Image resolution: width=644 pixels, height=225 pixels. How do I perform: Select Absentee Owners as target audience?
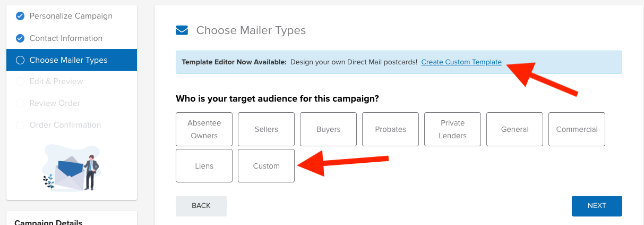click(x=204, y=129)
